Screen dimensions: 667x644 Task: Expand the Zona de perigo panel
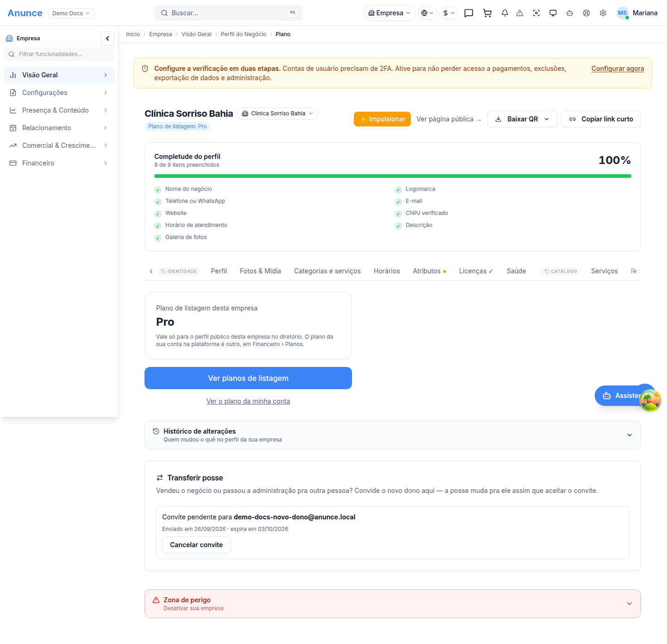click(x=393, y=604)
